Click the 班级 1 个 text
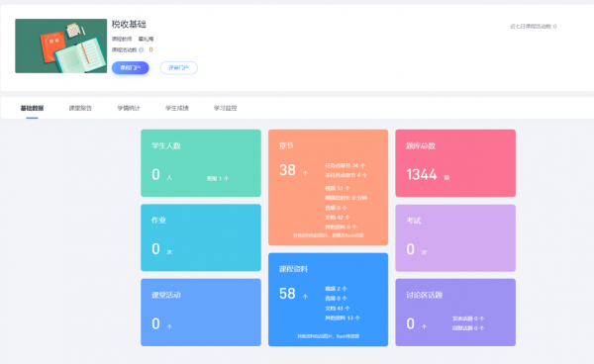This screenshot has height=364, width=594. tap(218, 179)
